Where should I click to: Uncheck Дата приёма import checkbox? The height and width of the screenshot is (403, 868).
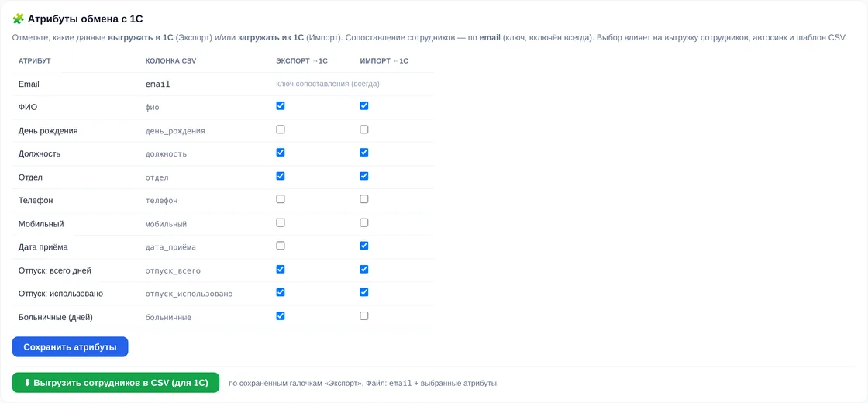363,246
